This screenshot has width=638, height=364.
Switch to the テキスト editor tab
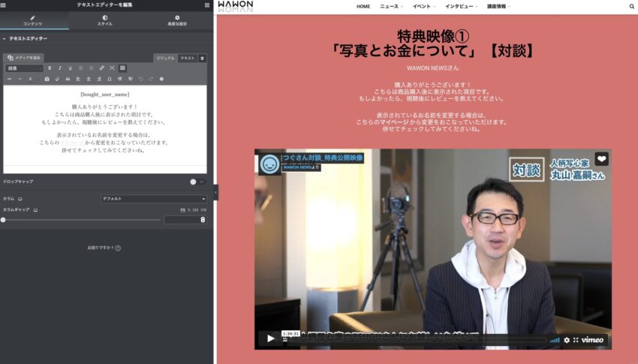click(x=187, y=58)
